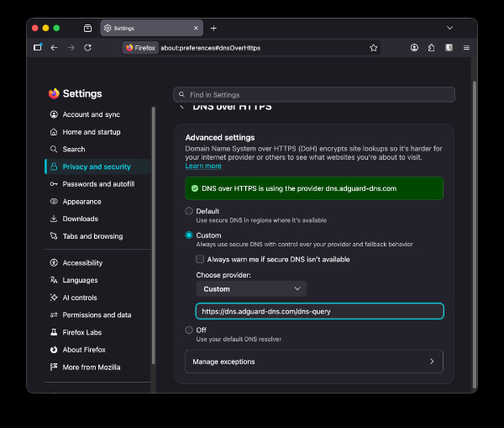Open the Choose provider Custom dropdown
This screenshot has width=504, height=428.
click(251, 289)
